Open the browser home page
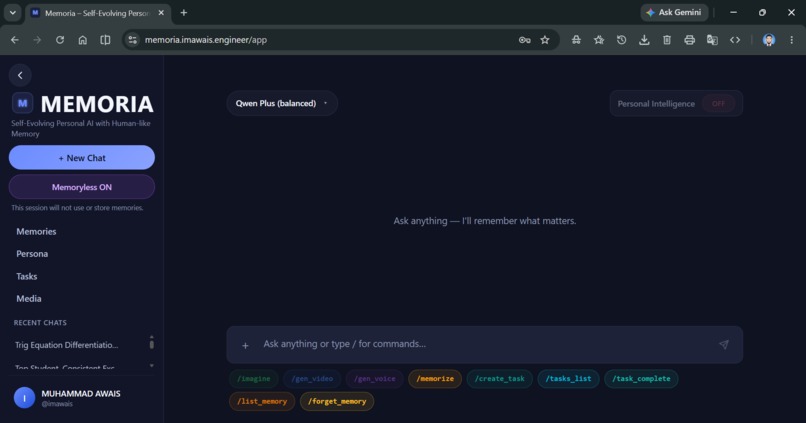 click(x=82, y=40)
